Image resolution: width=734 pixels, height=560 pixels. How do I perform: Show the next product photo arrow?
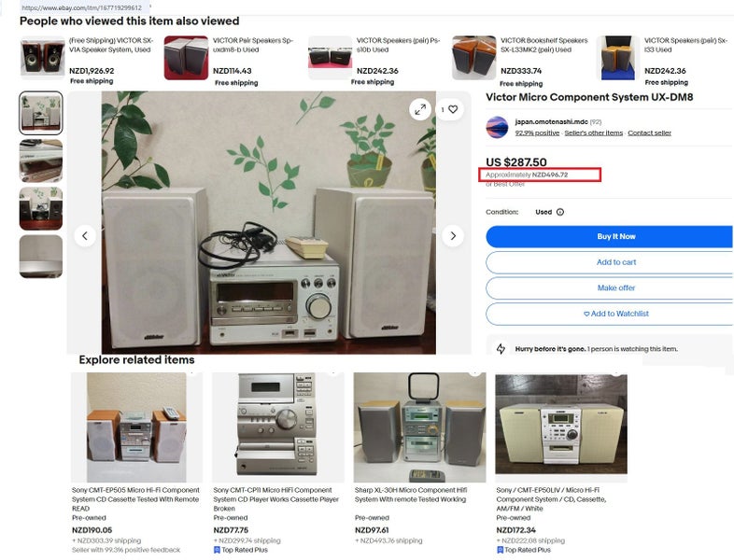coord(453,236)
